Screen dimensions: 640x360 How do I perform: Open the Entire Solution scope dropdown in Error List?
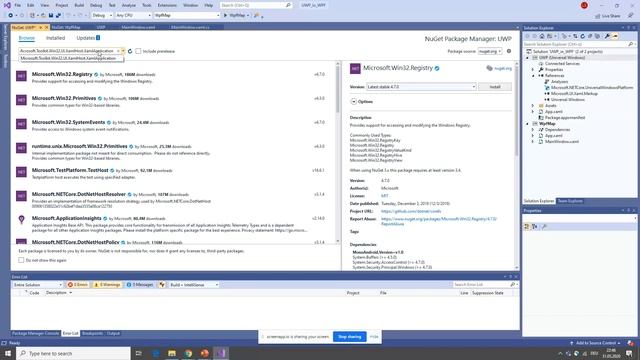tap(37, 284)
